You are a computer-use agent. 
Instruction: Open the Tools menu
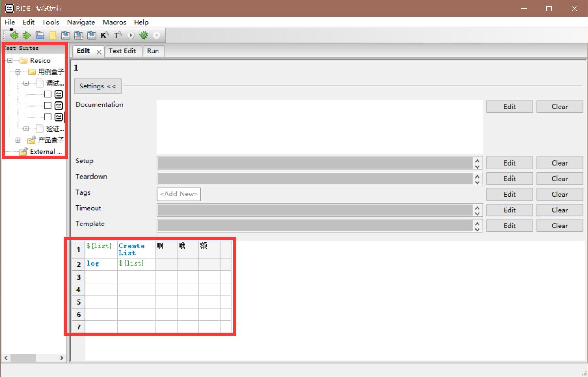click(x=51, y=22)
